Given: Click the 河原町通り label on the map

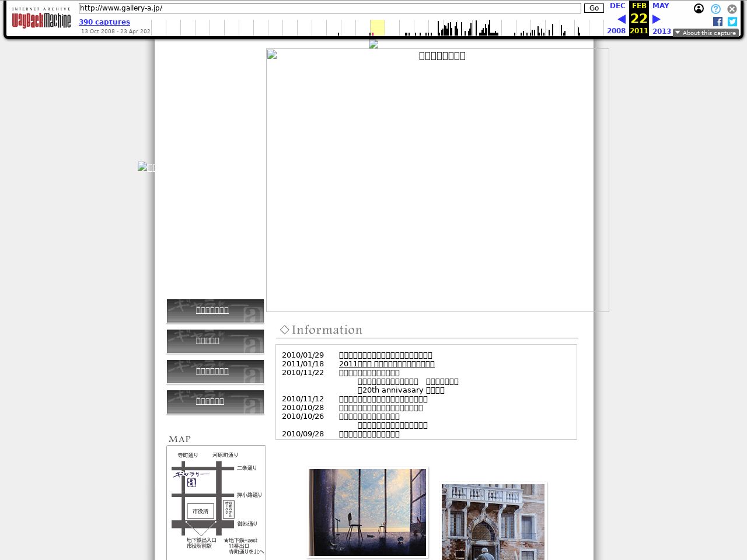Looking at the screenshot, I should (225, 455).
